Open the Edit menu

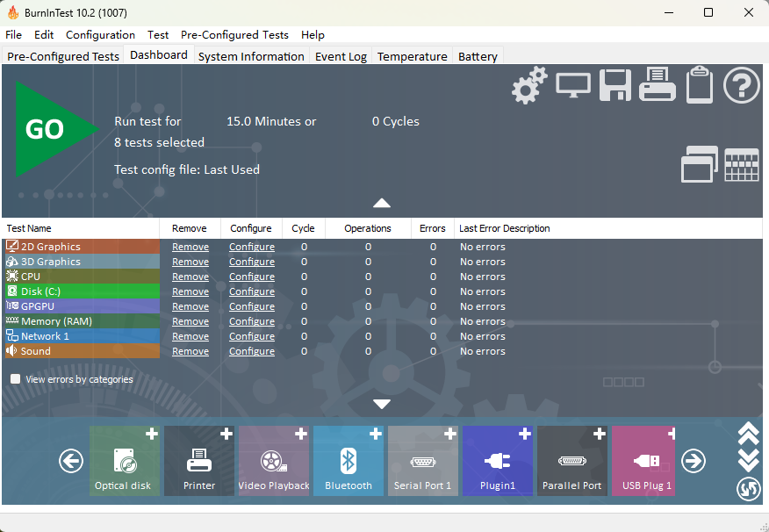44,35
